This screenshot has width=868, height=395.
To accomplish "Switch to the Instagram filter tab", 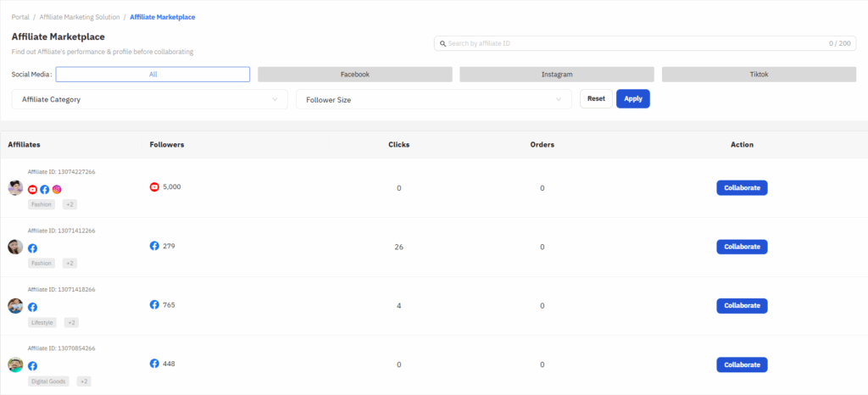I will tap(557, 75).
